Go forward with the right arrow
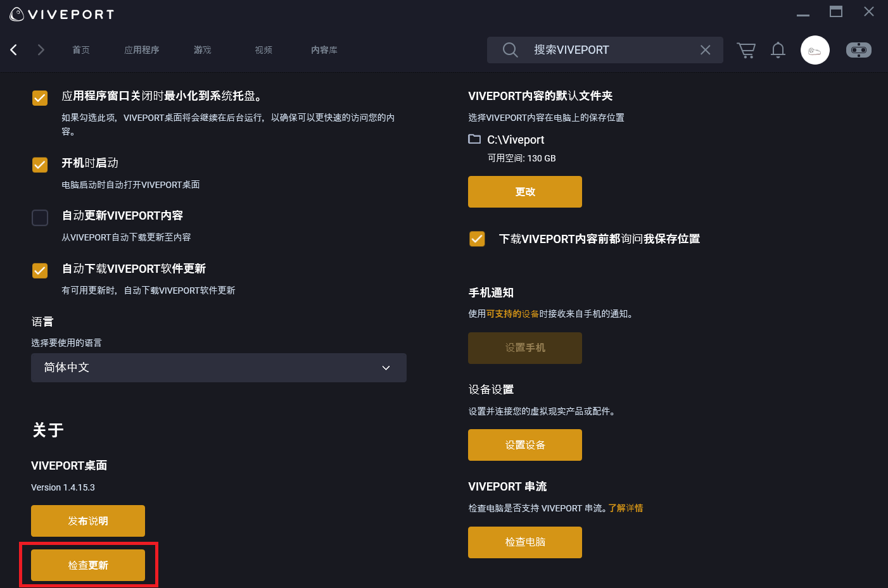This screenshot has height=588, width=888. pos(41,49)
